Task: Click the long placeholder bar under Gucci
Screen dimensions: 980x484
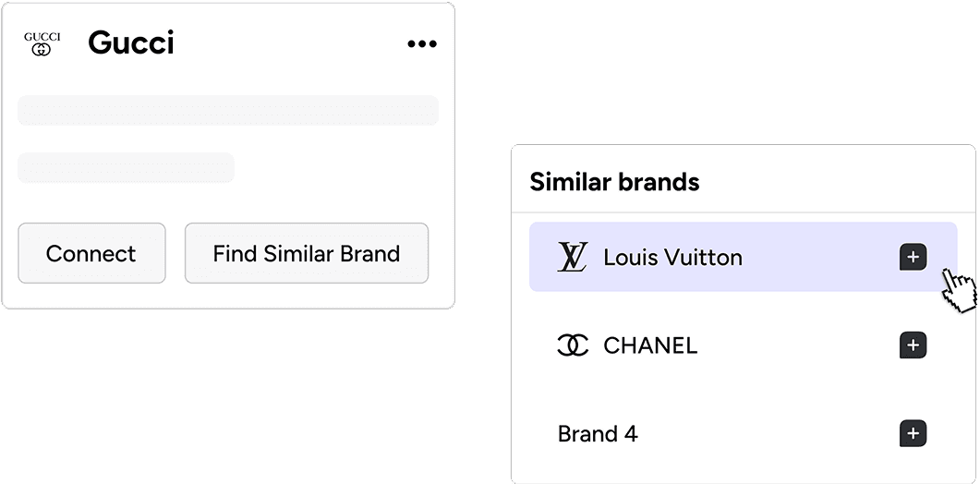Action: click(x=228, y=110)
